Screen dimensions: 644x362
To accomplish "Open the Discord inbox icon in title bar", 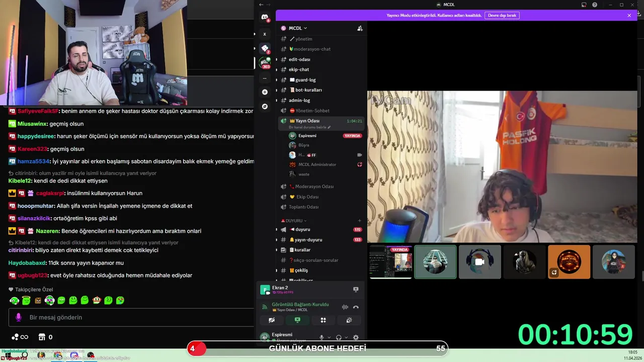I will click(584, 5).
